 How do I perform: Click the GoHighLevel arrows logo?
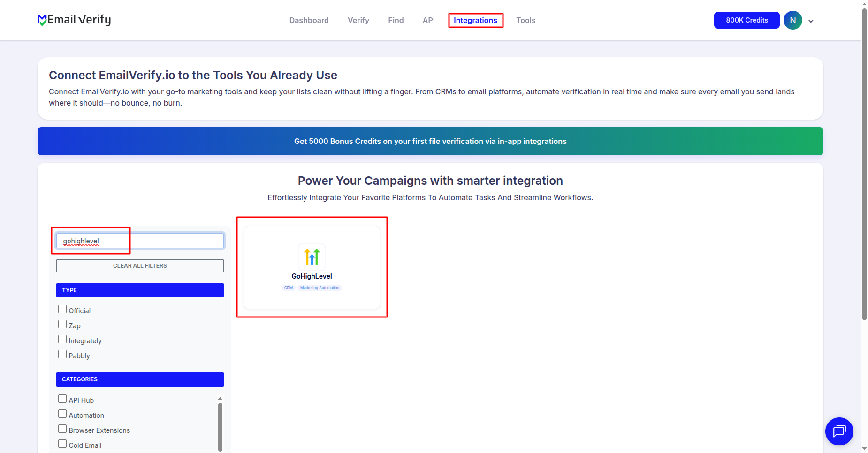pos(312,257)
